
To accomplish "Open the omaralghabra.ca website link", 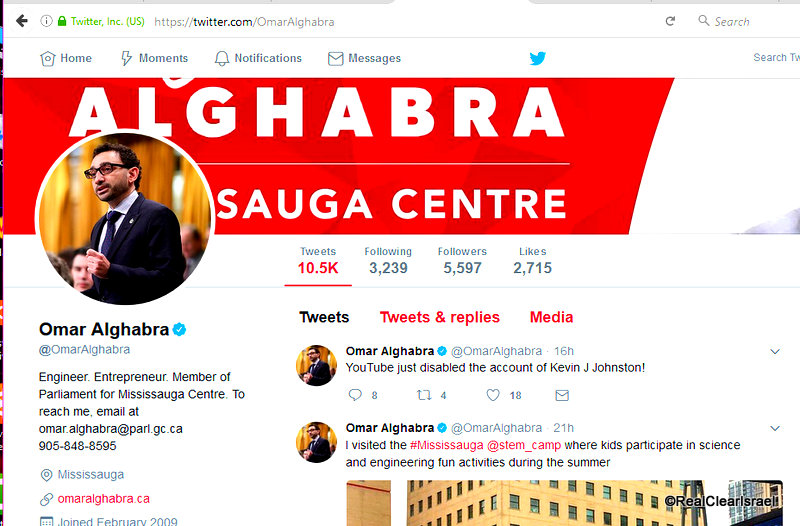I will (x=104, y=499).
